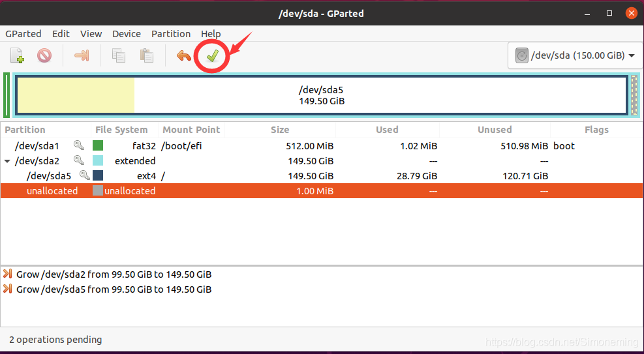Select the Grow /dev/sda2 pending operation
This screenshot has width=644, height=354.
pos(114,274)
